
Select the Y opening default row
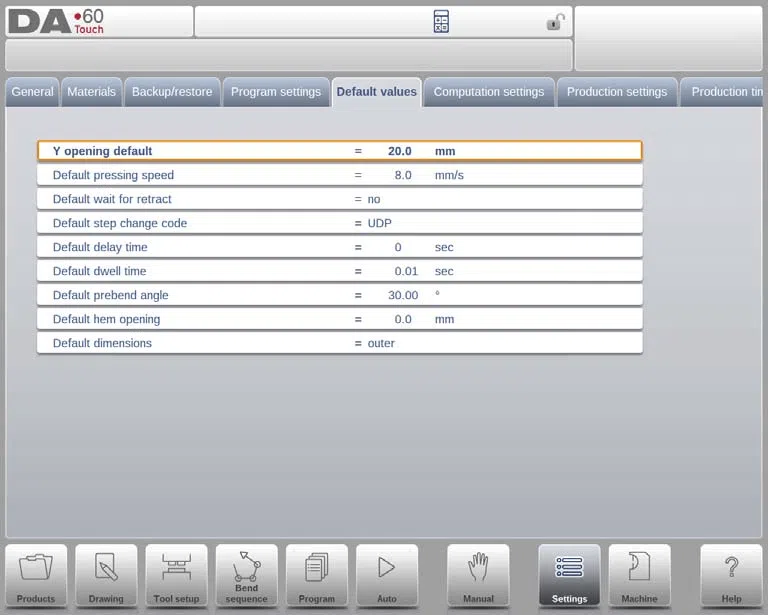point(339,151)
